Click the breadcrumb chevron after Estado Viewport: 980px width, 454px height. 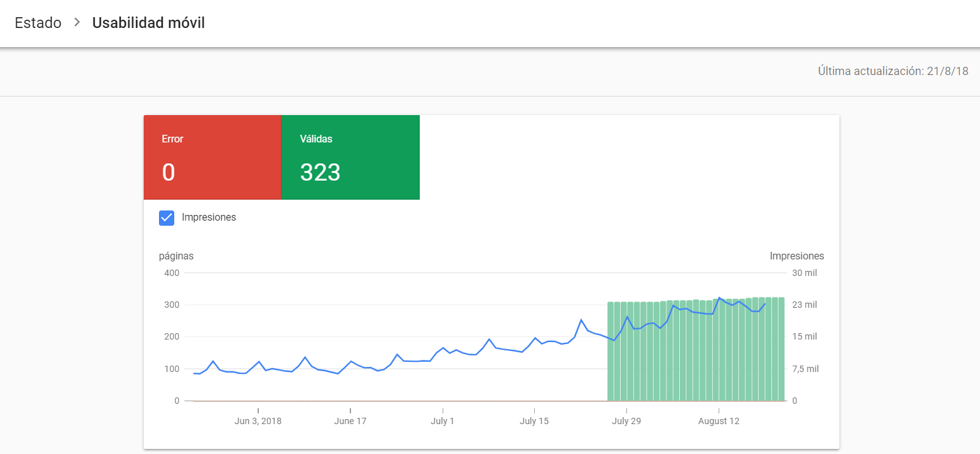[x=77, y=23]
